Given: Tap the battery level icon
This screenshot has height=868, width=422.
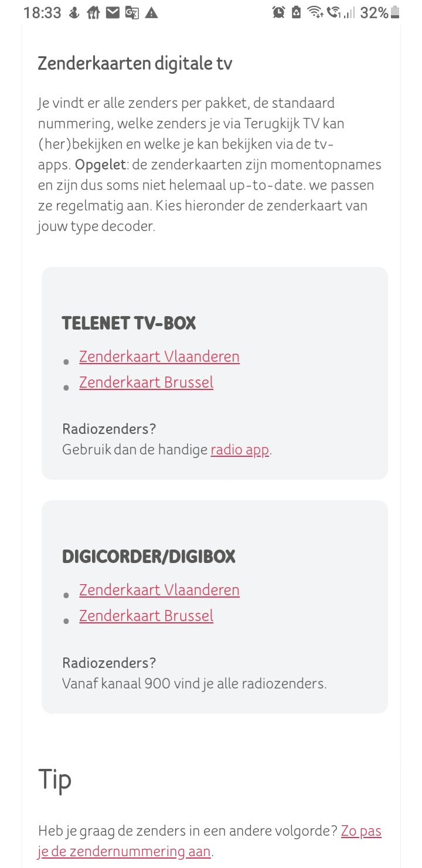Looking at the screenshot, I should [396, 13].
